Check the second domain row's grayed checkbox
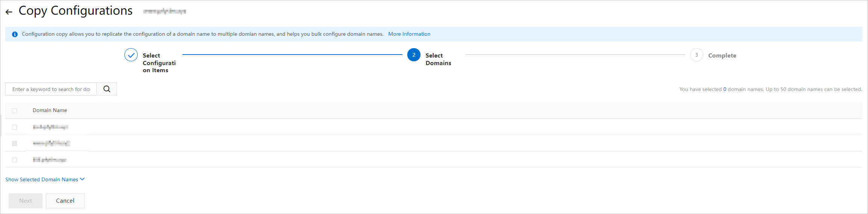The image size is (868, 214). click(15, 143)
